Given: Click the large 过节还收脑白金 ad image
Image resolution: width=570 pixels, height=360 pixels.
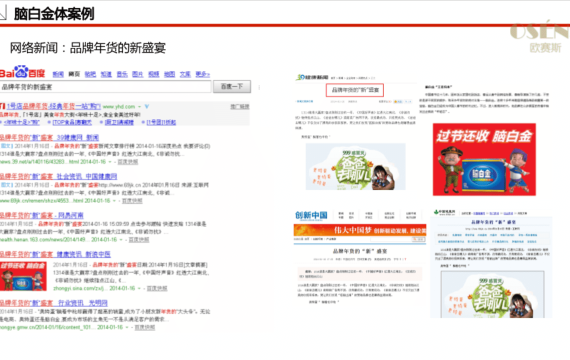Looking at the screenshot, I should pyautogui.click(x=484, y=159).
